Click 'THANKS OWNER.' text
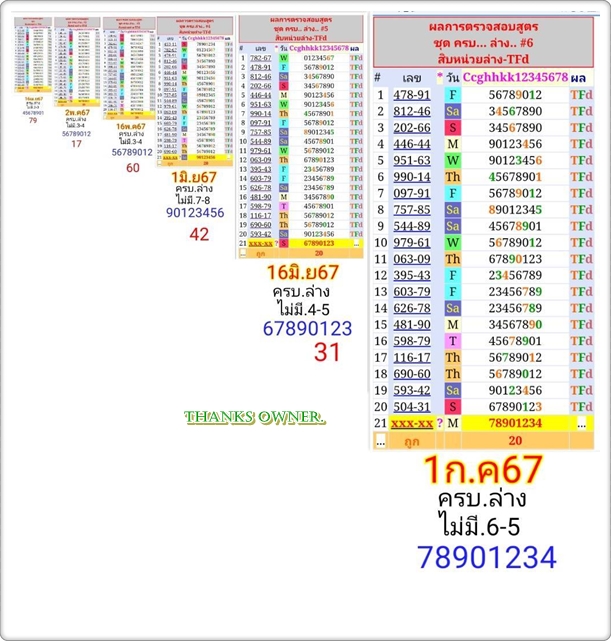This screenshot has height=641, width=611. (x=254, y=417)
